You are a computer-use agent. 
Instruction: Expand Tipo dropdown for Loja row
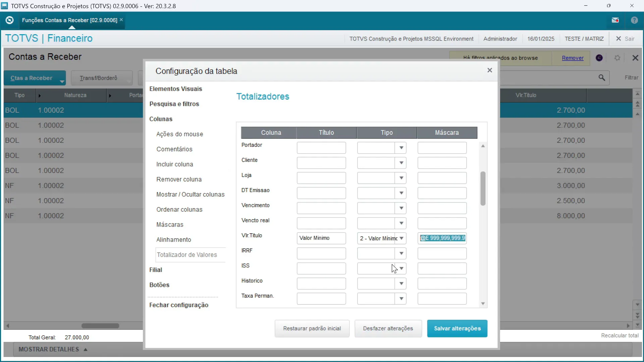tap(401, 178)
